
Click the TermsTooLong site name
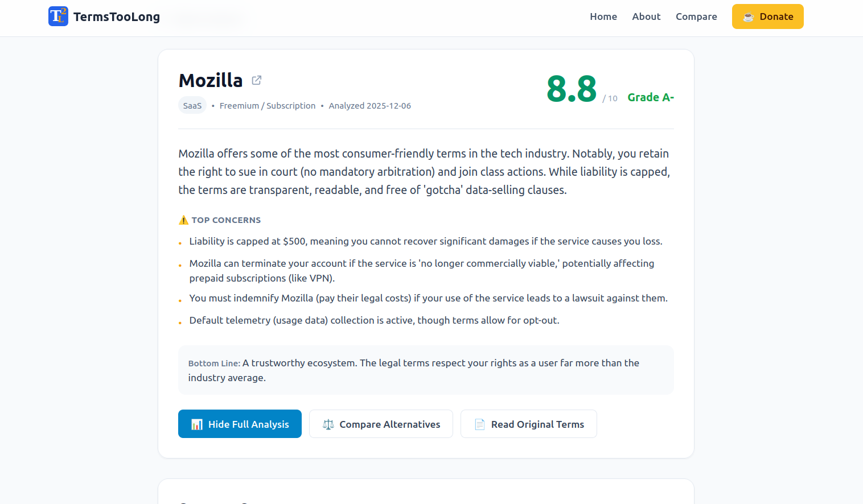tap(117, 16)
